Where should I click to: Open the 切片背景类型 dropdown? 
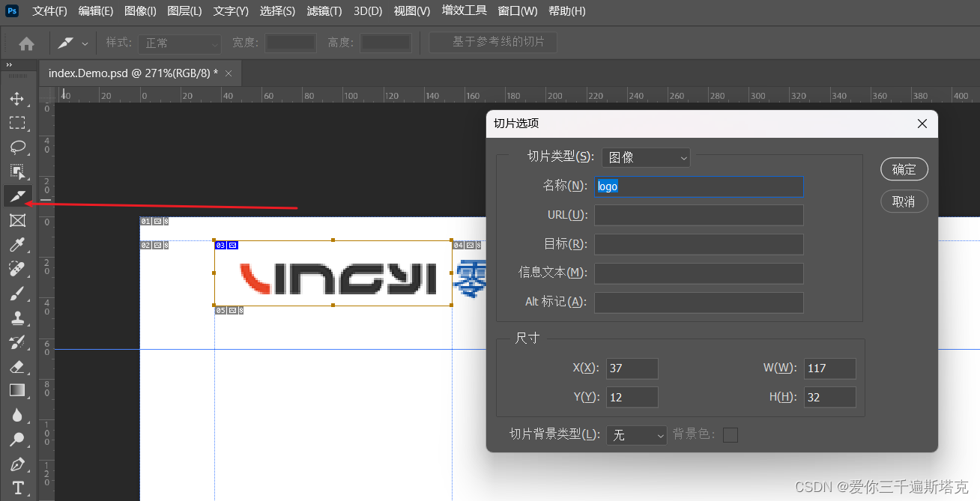coord(637,434)
